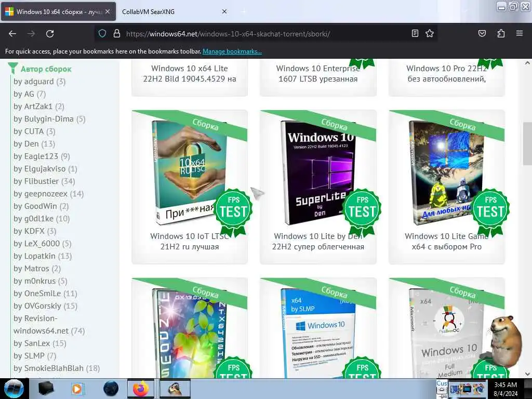
Task: Filter builds by SmokieBlahBlah
Action: [x=57, y=368]
